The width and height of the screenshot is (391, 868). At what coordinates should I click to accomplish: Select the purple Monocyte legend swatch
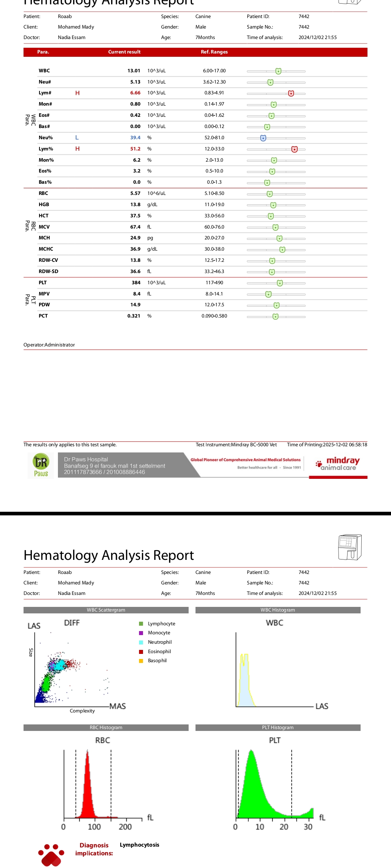(x=141, y=633)
